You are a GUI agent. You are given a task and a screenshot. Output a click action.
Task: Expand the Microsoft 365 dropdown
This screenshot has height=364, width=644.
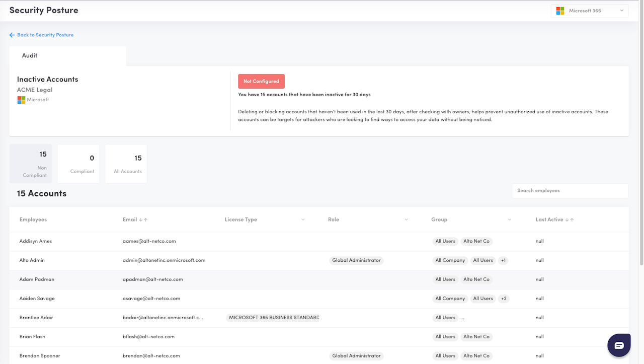(621, 11)
